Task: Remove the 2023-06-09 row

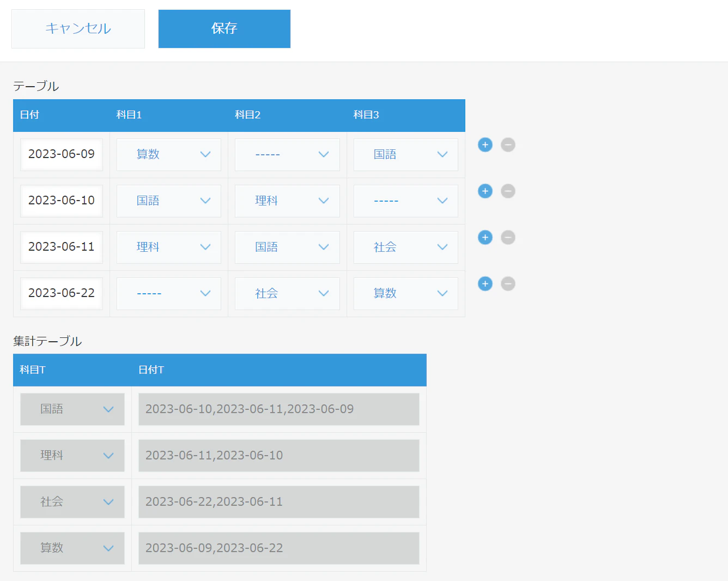Action: point(508,145)
